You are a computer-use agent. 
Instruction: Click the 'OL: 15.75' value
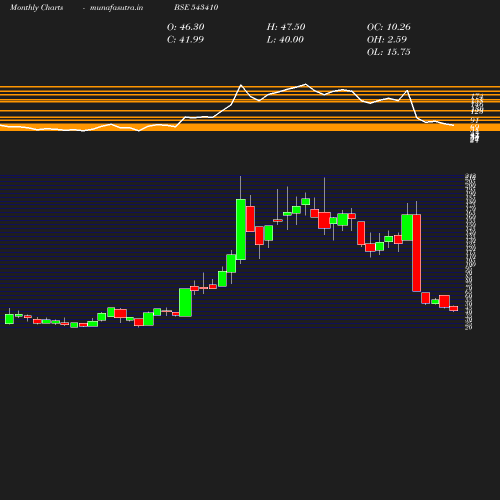pos(389,52)
